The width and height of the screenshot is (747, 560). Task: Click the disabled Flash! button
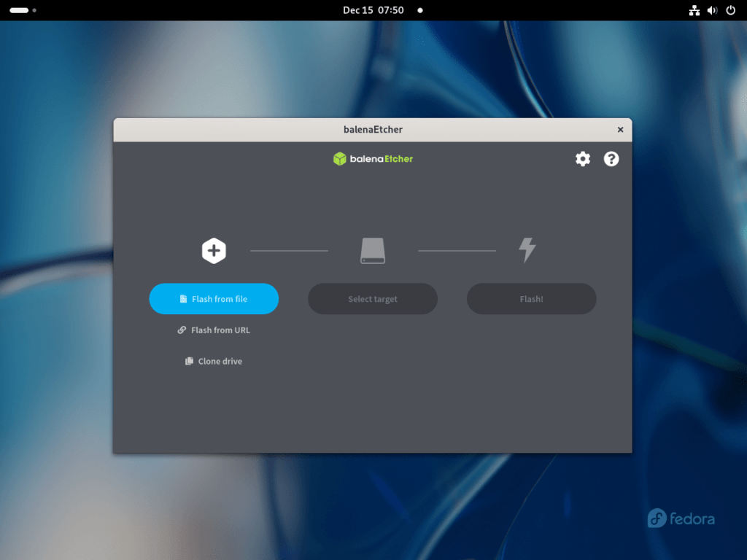pyautogui.click(x=531, y=298)
